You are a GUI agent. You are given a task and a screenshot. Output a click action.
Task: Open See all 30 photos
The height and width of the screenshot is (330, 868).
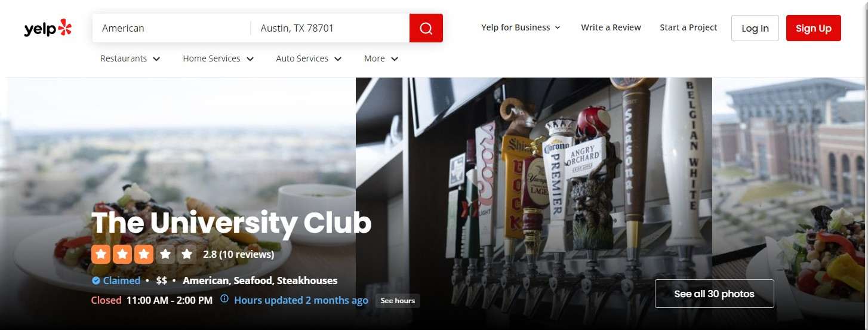click(x=715, y=294)
